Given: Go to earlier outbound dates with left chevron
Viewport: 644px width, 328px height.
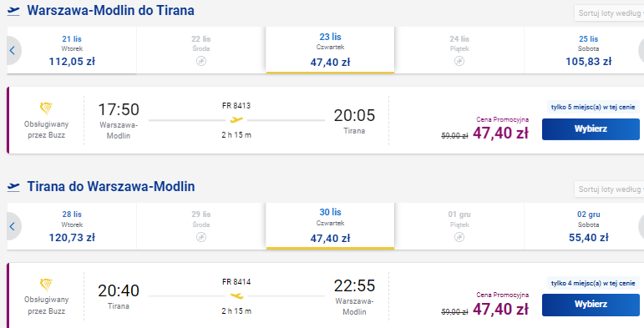Looking at the screenshot, I should point(13,50).
